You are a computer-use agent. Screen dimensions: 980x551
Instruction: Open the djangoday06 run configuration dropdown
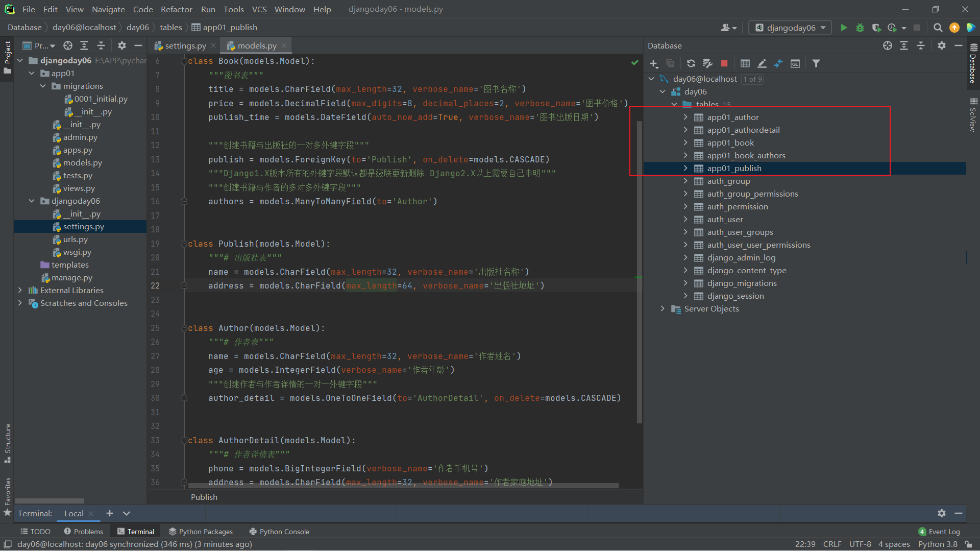790,28
